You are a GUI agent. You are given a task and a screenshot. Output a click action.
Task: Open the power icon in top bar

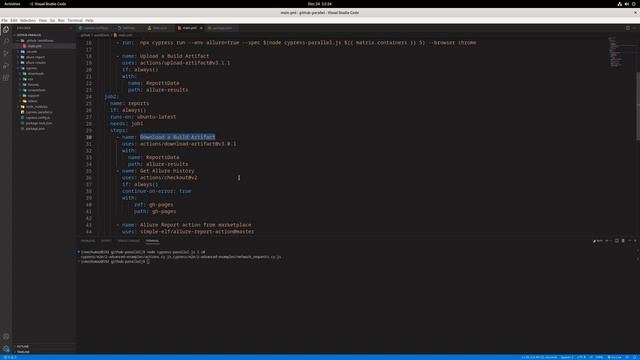tap(634, 4)
